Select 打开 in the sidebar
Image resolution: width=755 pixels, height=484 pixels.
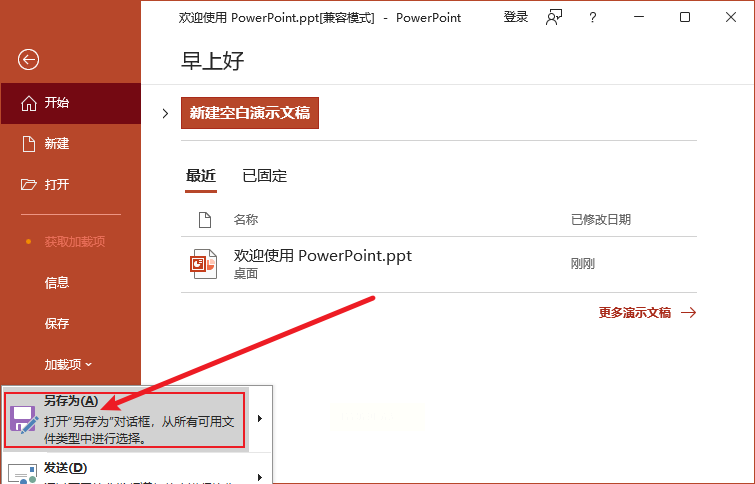click(x=71, y=184)
